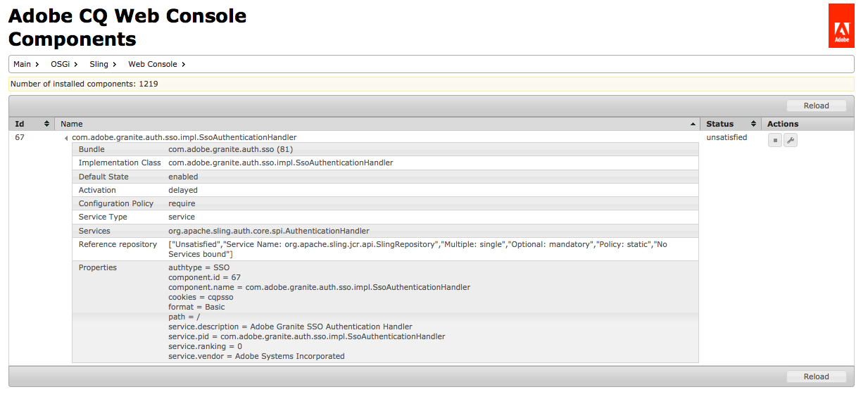Click the Implementation Class value
Viewport: 868px width, 399px height.
[280, 163]
